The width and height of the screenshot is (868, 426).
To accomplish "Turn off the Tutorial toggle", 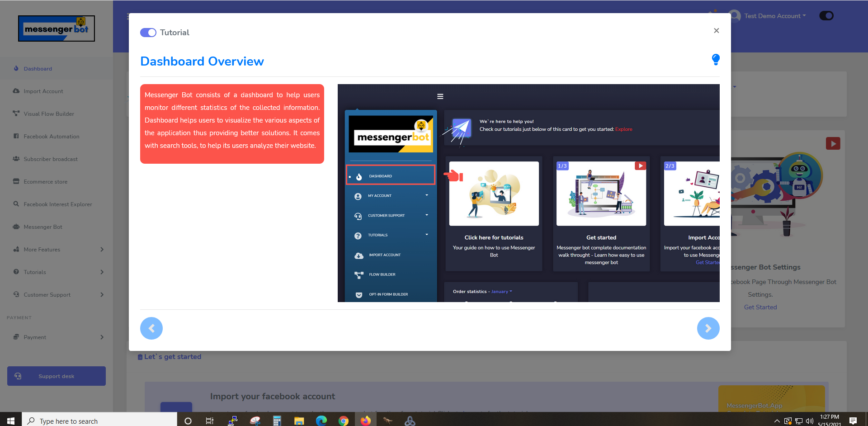I will tap(148, 33).
